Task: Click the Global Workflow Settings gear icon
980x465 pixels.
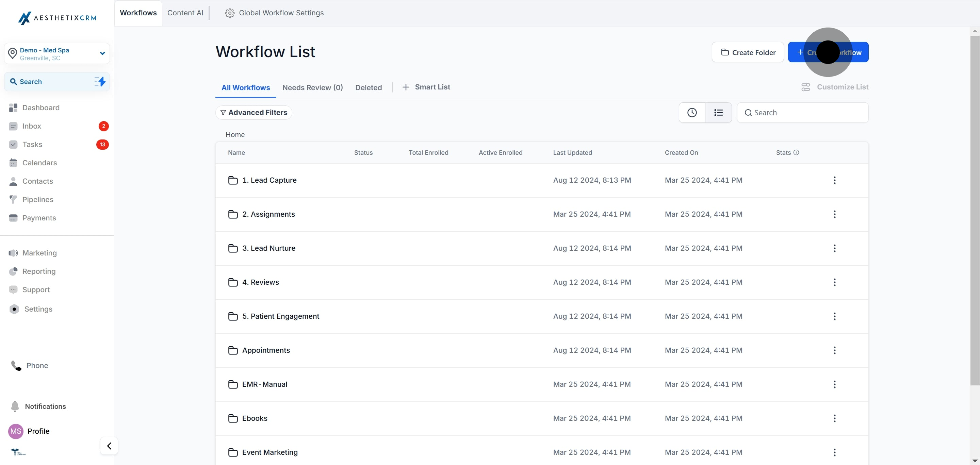Action: [x=229, y=13]
